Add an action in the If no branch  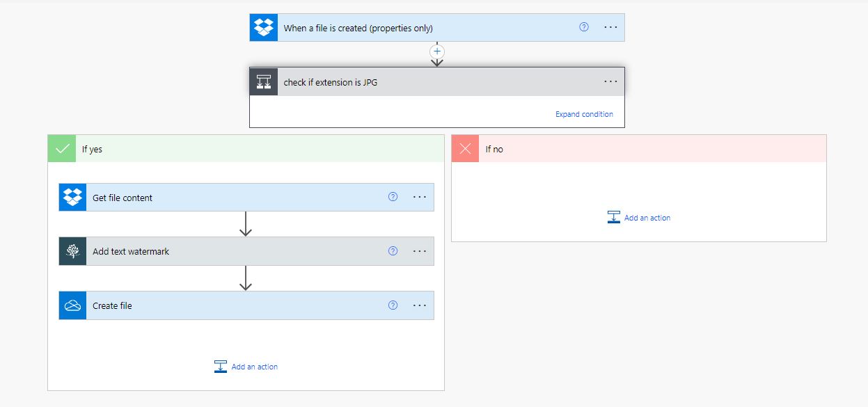639,218
